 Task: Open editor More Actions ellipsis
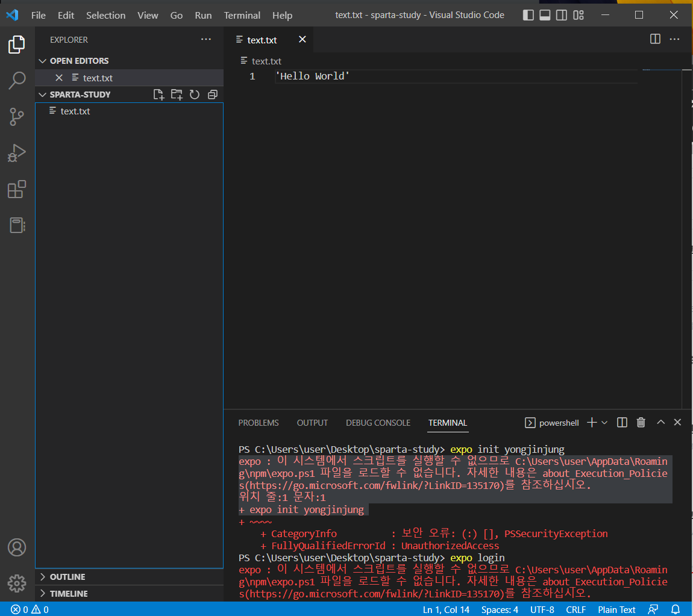[674, 39]
